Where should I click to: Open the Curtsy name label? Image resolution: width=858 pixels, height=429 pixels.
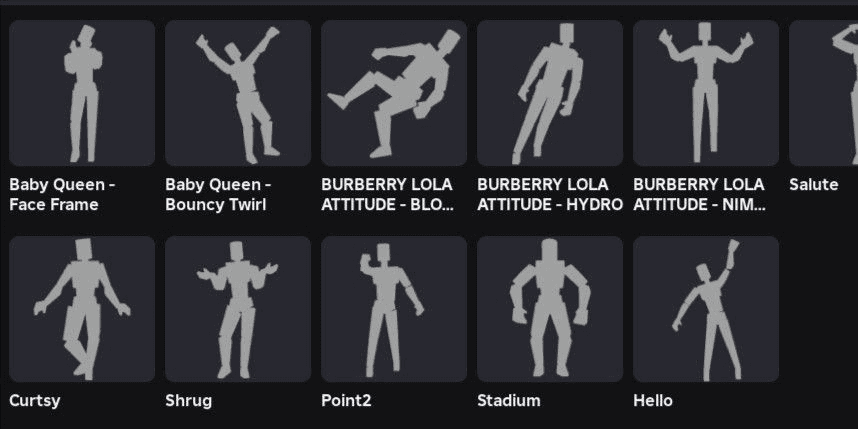coord(34,401)
